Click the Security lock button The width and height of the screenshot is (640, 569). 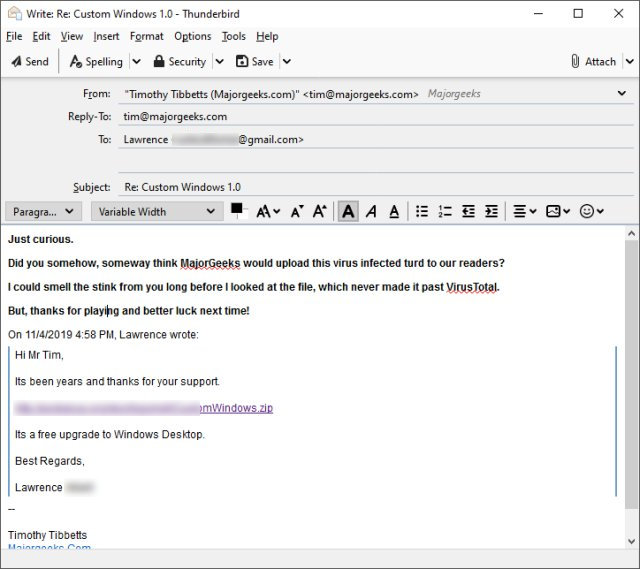click(180, 62)
